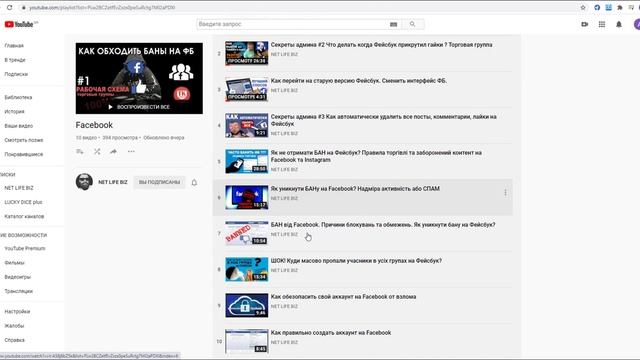Click thumbnail of video 3 with 4:31 duration
Viewport: 640px width, 360px height.
coord(247,89)
